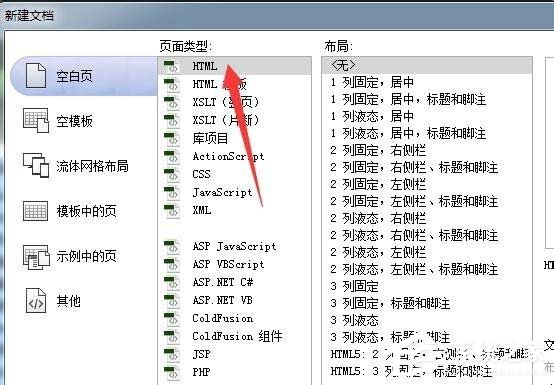Choose JavaScript page type
This screenshot has height=385, width=554.
[222, 192]
